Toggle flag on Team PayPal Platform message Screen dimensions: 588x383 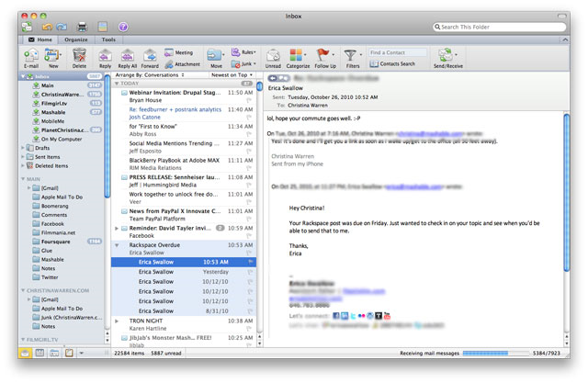pyautogui.click(x=249, y=219)
